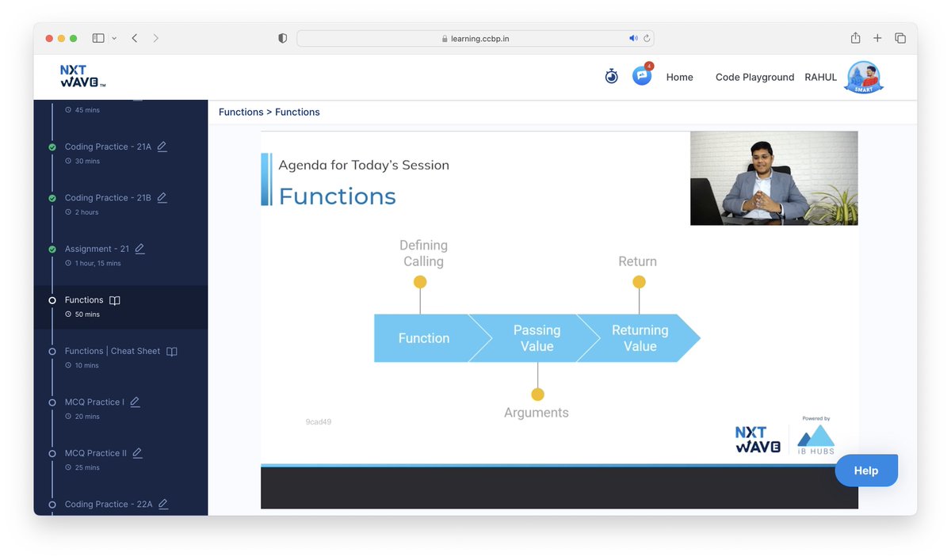Click progress circle for MCQ Practice I
The height and width of the screenshot is (560, 951).
(x=52, y=402)
